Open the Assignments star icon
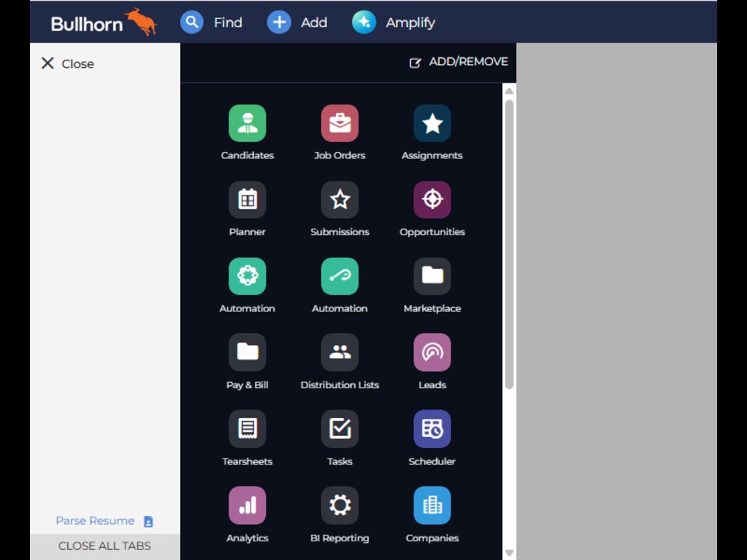Image resolution: width=747 pixels, height=560 pixels. tap(432, 123)
